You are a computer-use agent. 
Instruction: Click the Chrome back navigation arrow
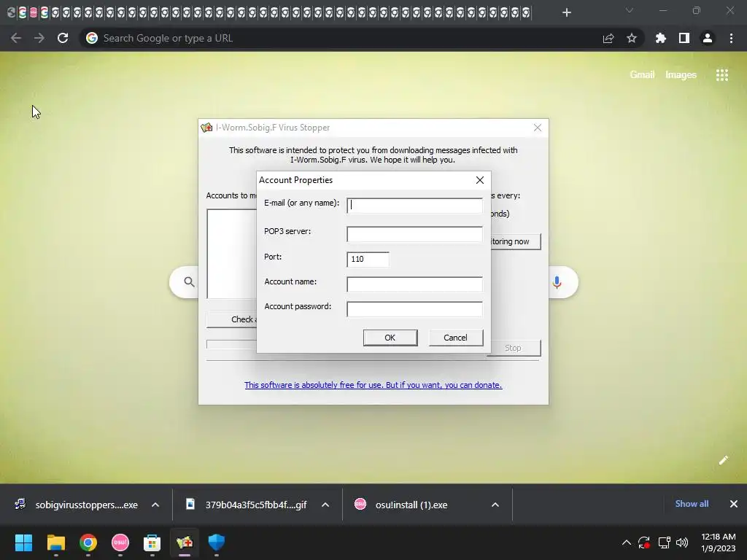[x=16, y=38]
